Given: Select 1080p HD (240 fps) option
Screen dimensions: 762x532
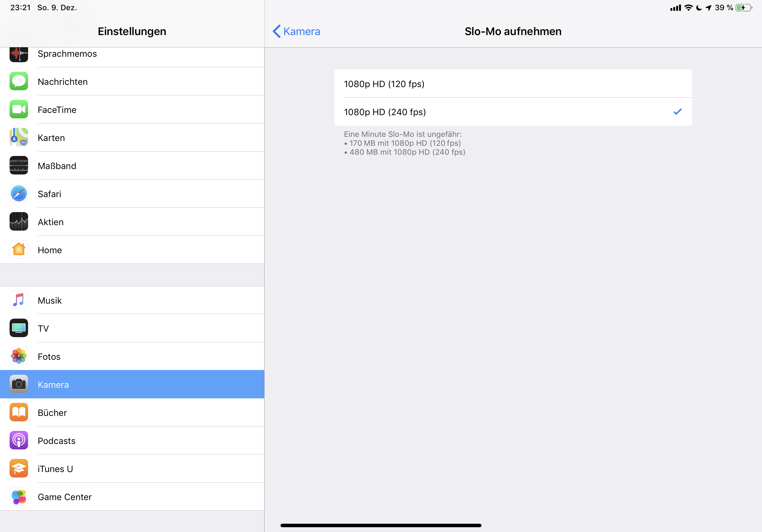Looking at the screenshot, I should (x=513, y=112).
